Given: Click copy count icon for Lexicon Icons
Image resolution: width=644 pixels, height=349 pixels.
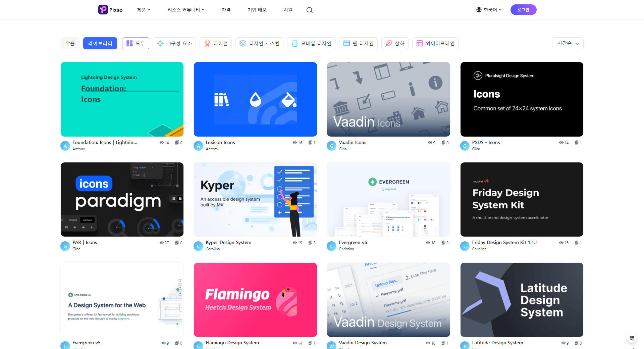Looking at the screenshot, I should coord(310,143).
